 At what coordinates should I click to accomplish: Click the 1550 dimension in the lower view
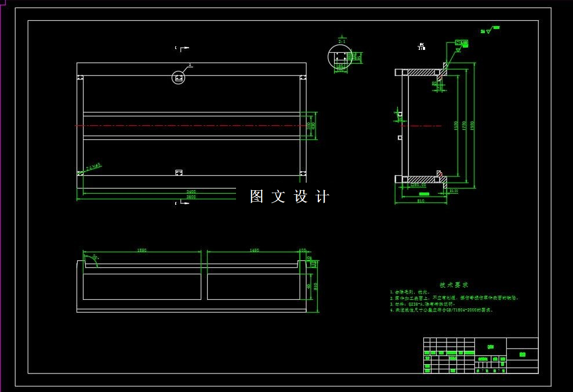pos(142,251)
